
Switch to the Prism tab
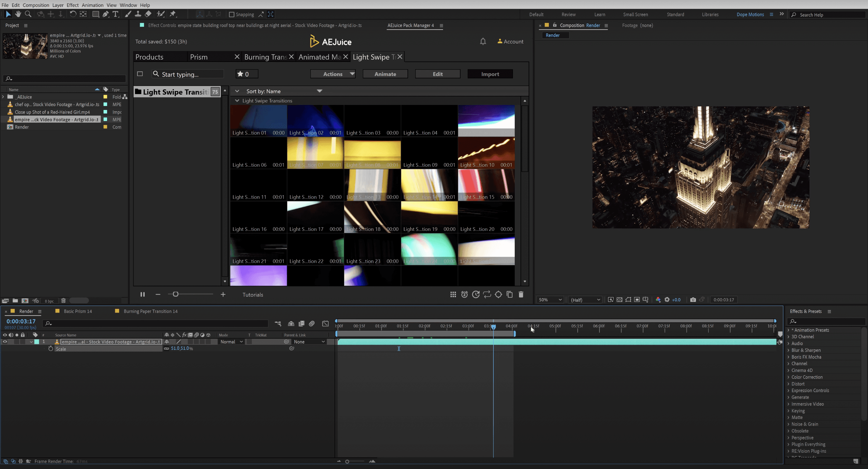coord(199,57)
